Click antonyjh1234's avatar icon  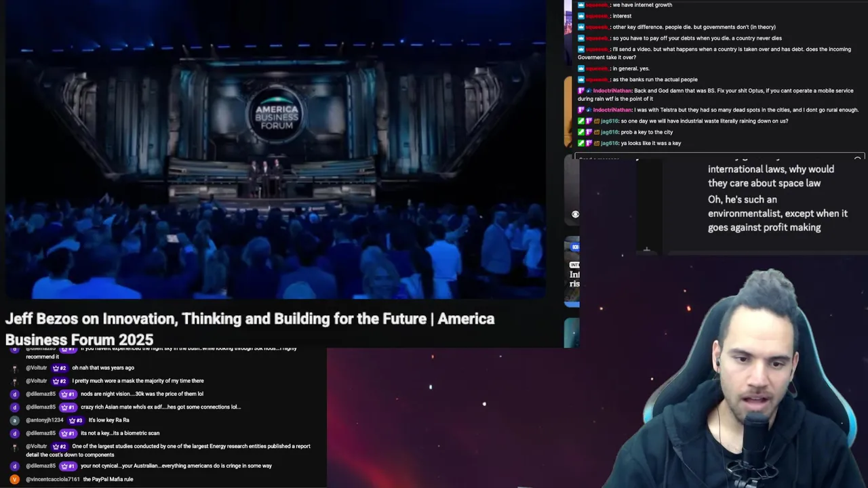(x=14, y=420)
